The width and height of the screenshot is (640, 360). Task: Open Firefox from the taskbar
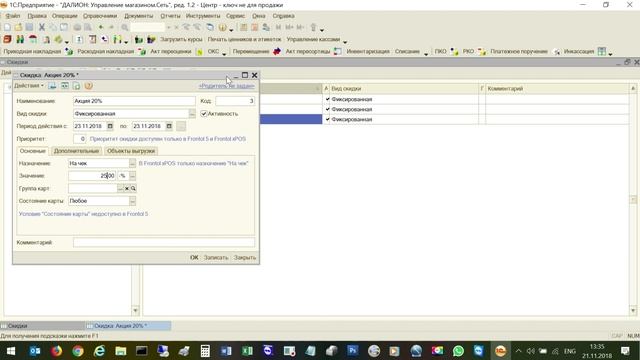56,351
